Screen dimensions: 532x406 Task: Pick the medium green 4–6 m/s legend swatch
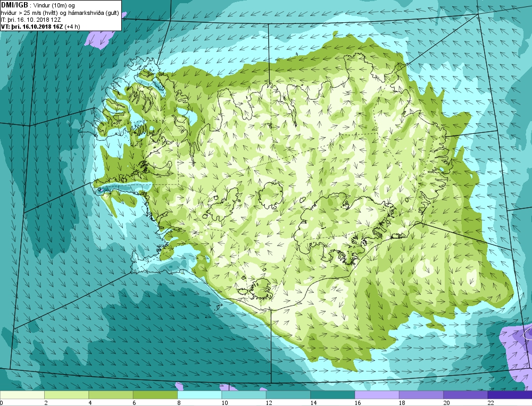pos(111,395)
